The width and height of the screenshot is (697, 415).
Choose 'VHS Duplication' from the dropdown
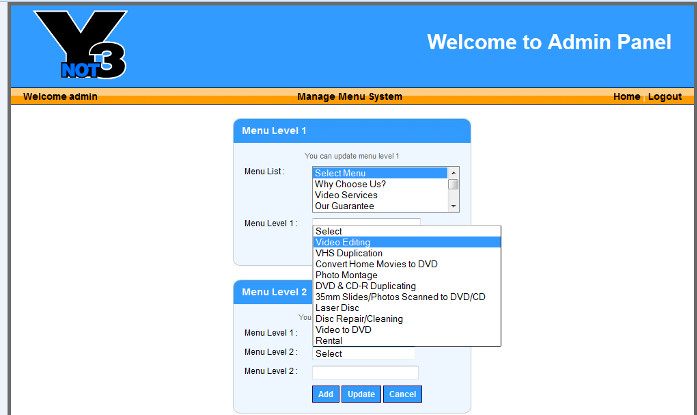coord(349,253)
